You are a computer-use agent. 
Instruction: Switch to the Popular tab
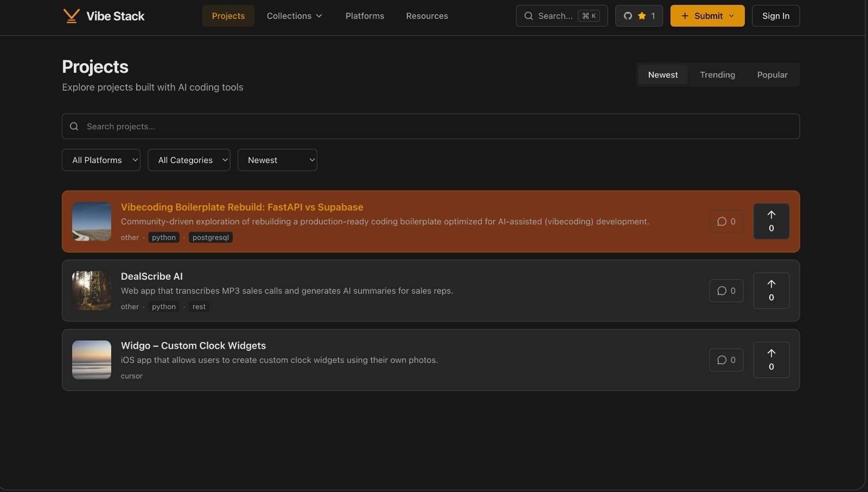pos(772,75)
